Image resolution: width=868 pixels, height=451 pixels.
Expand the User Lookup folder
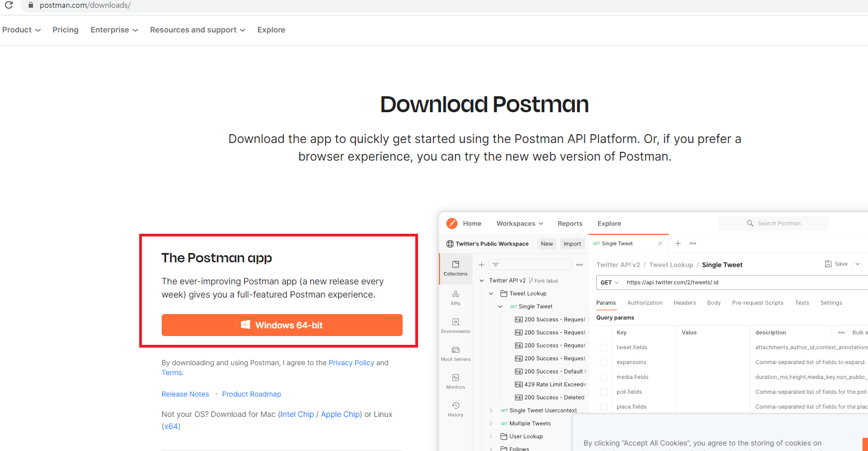click(x=491, y=437)
